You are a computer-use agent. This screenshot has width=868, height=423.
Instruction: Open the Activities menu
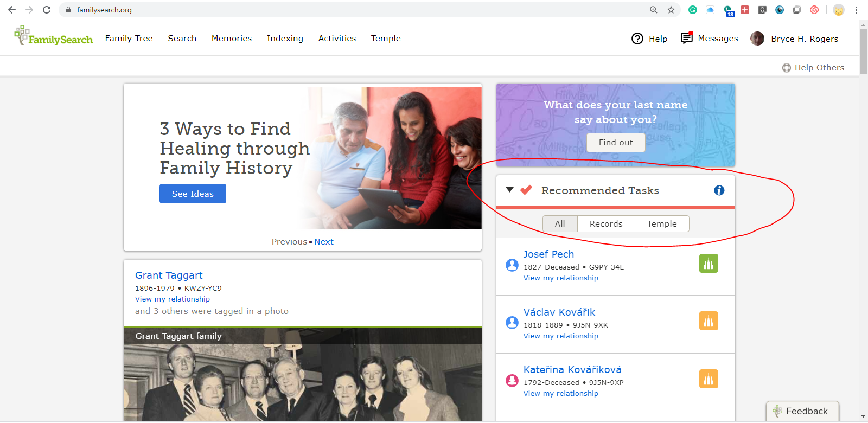point(337,39)
